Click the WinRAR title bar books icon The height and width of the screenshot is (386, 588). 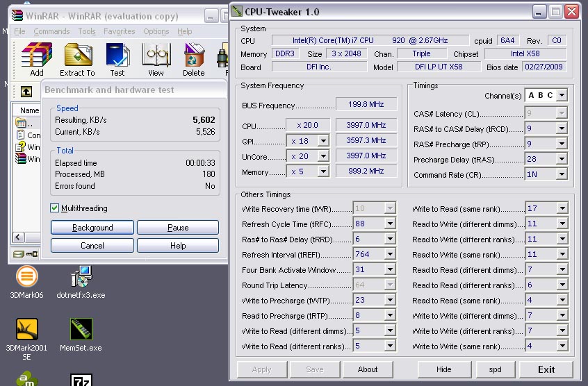17,15
